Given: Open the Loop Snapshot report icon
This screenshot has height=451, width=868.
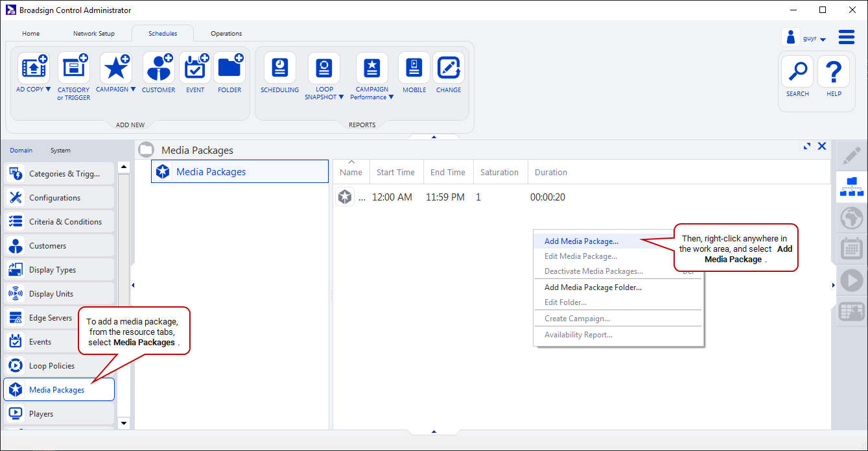Looking at the screenshot, I should (x=324, y=68).
